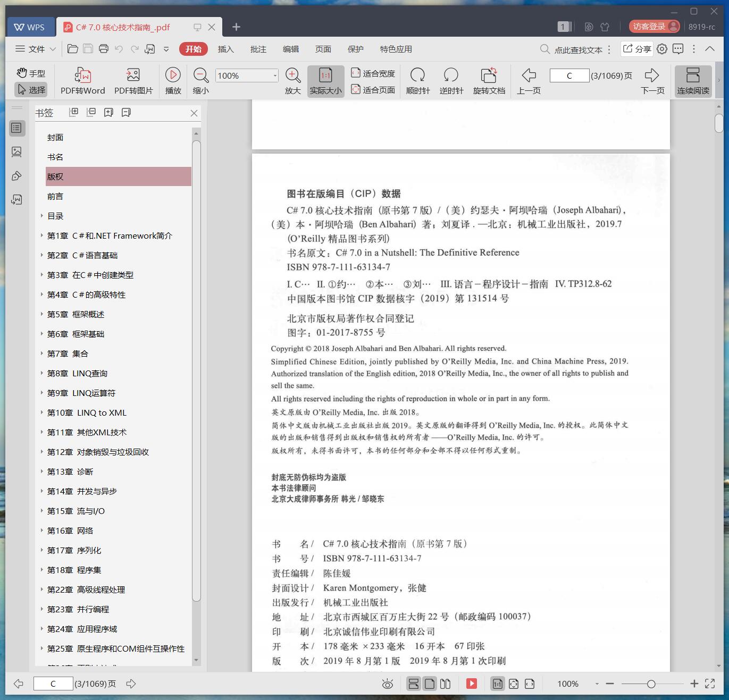This screenshot has height=700, width=729.
Task: Switch to 特色应用 tab
Action: coord(396,49)
